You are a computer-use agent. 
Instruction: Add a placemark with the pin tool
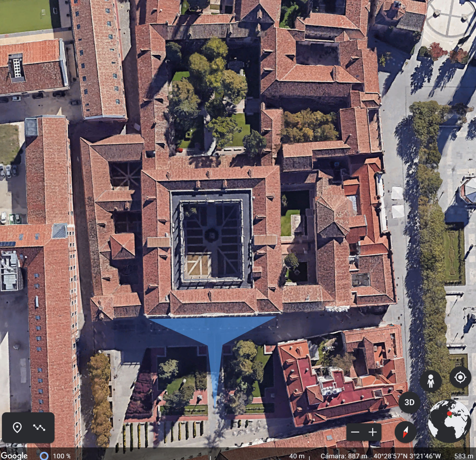coord(17,427)
